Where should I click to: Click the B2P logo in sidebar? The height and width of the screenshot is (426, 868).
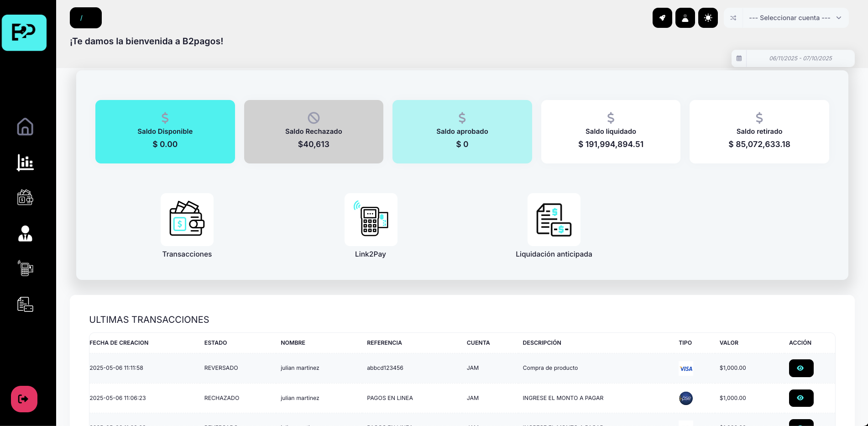tap(24, 32)
